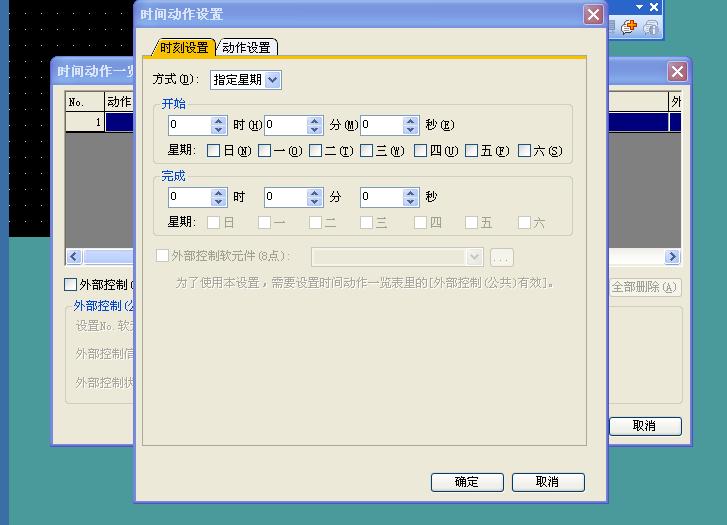The image size is (727, 525).
Task: Click the 完成 minute input field
Action: 285,197
